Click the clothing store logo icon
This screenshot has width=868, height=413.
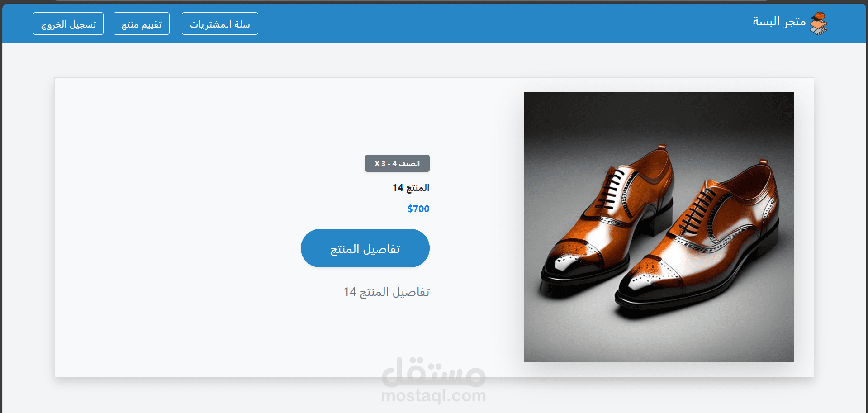(x=818, y=24)
